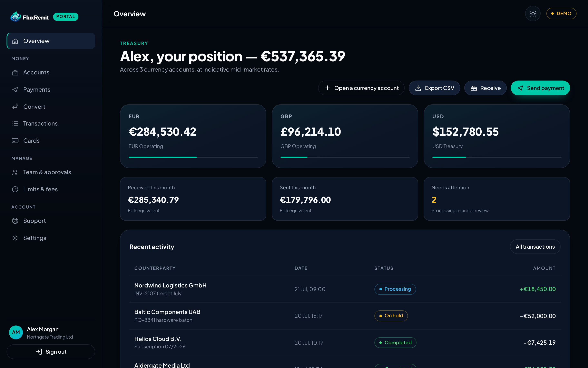The image size is (588, 368).
Task: Click the STATUS column header
Action: 384,268
